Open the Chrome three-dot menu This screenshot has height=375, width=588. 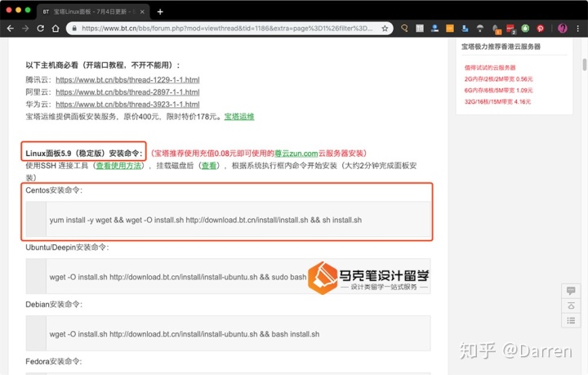pos(578,29)
